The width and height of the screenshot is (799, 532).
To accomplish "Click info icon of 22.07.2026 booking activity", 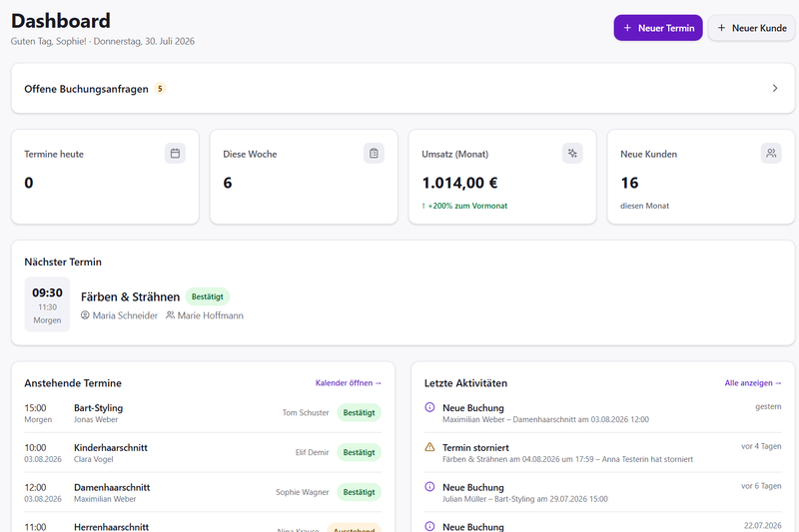I will [x=429, y=526].
